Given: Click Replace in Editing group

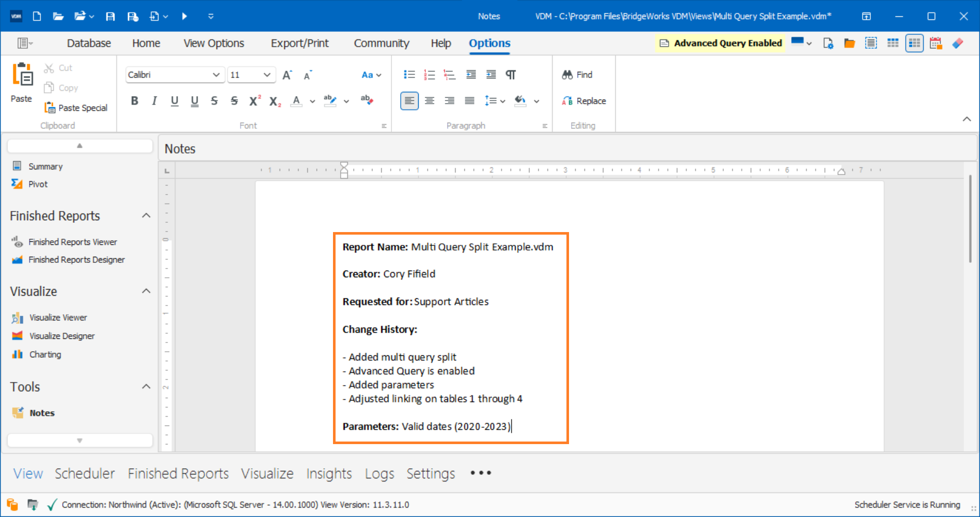Looking at the screenshot, I should (584, 101).
